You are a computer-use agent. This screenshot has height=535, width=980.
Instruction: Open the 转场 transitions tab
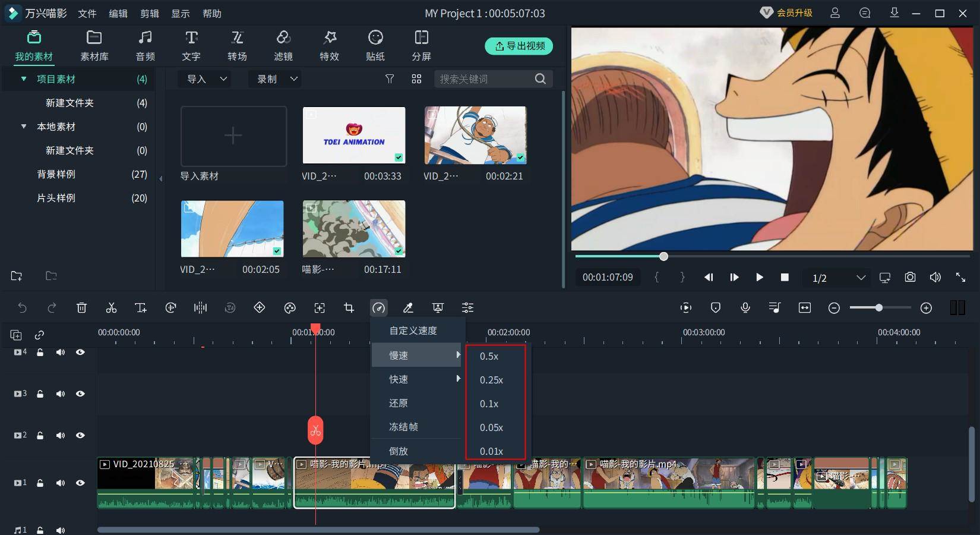tap(237, 46)
